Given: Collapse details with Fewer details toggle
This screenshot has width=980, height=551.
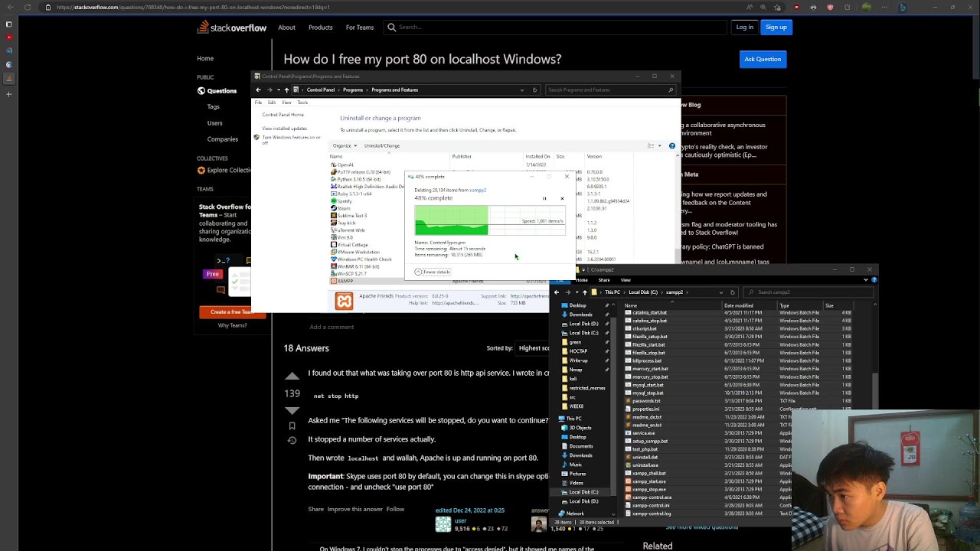Looking at the screenshot, I should [433, 272].
